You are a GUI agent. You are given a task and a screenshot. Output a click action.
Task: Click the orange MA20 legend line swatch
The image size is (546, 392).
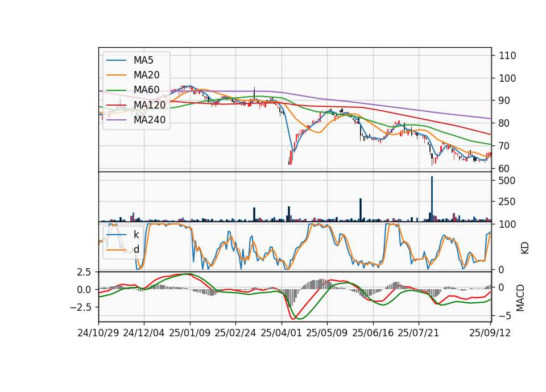116,75
